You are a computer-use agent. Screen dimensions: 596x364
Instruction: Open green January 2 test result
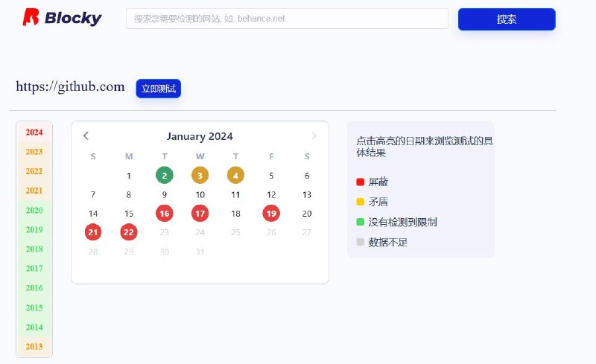[164, 175]
